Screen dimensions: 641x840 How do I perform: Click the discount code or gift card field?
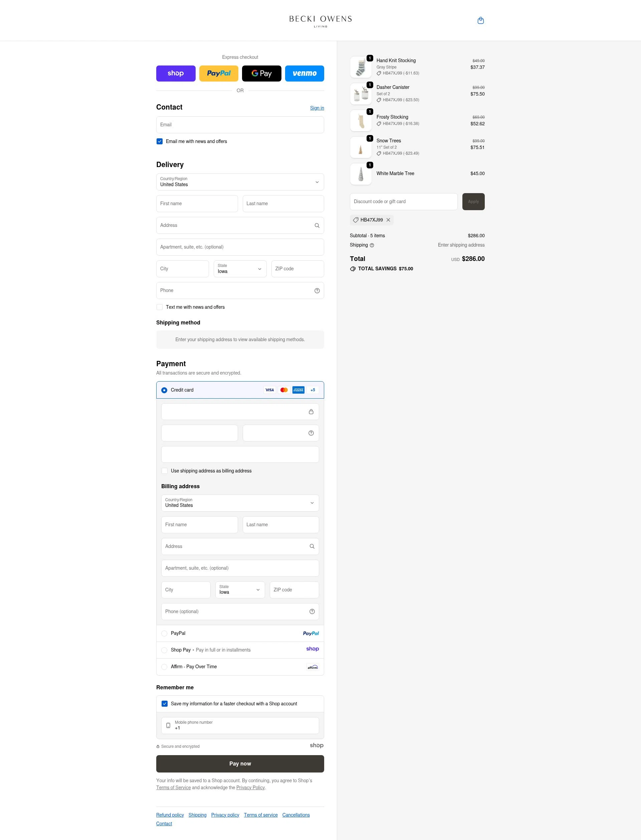click(403, 201)
